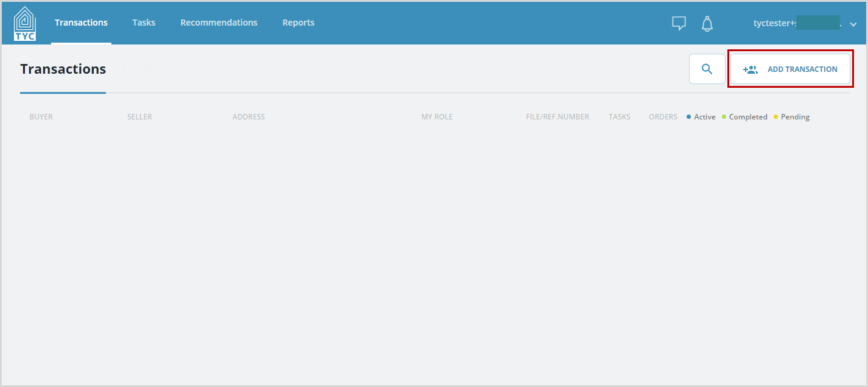Click the File/Ref.Number column header

coord(557,117)
